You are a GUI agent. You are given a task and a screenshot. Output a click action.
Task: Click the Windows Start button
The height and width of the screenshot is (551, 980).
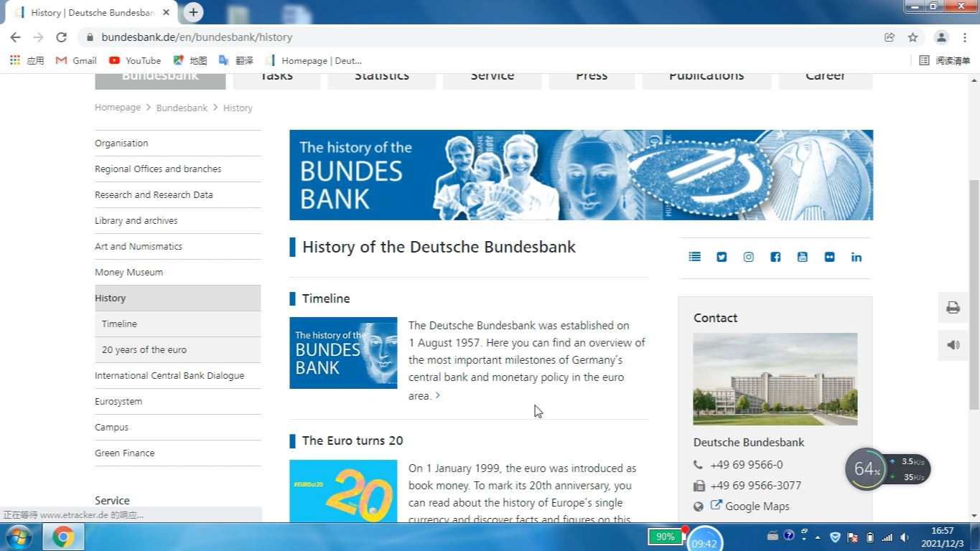point(19,537)
